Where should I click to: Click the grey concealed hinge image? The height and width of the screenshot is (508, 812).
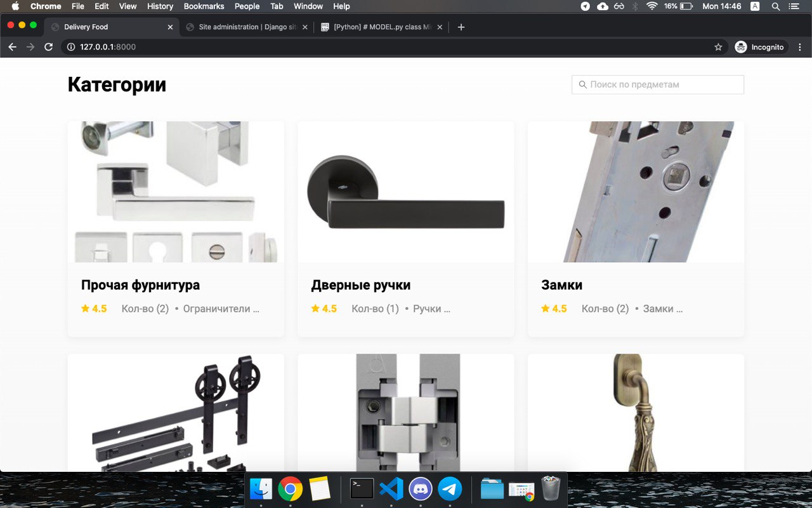406,413
